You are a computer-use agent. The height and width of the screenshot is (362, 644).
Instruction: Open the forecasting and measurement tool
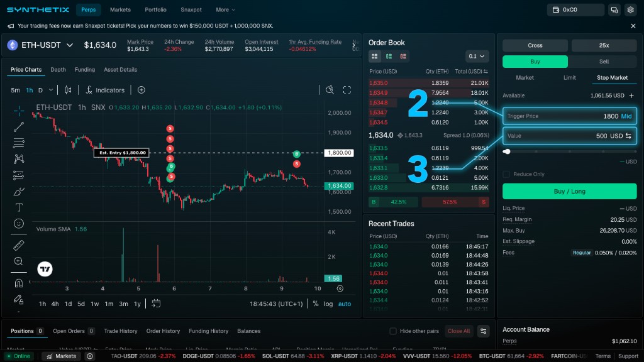(x=18, y=175)
